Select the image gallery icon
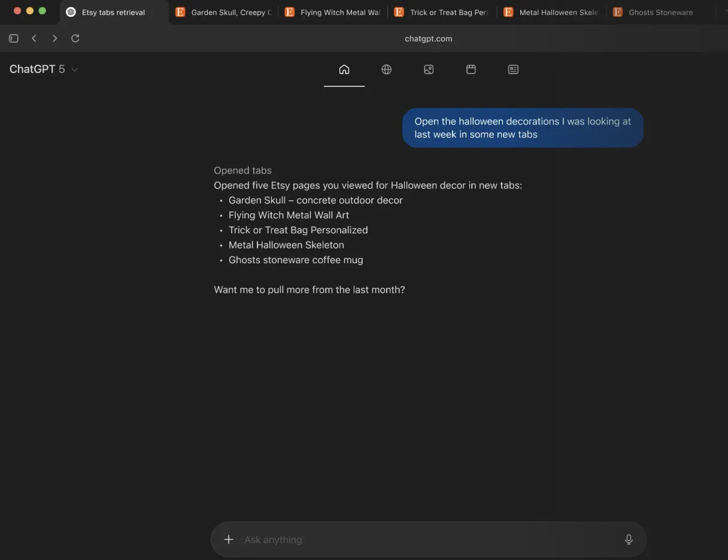The width and height of the screenshot is (728, 560). click(x=429, y=69)
